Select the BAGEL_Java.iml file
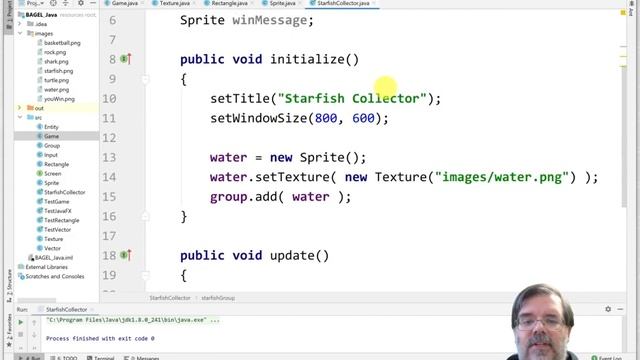 (x=53, y=258)
